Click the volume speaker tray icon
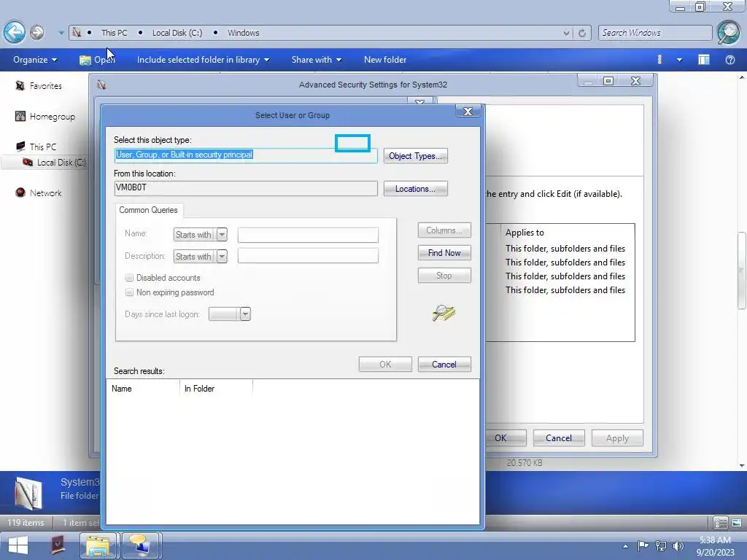The image size is (747, 560). (678, 546)
